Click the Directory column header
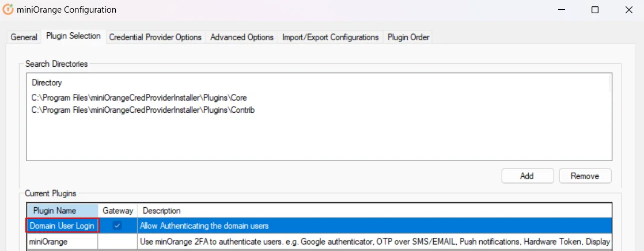644x251 pixels. [47, 82]
